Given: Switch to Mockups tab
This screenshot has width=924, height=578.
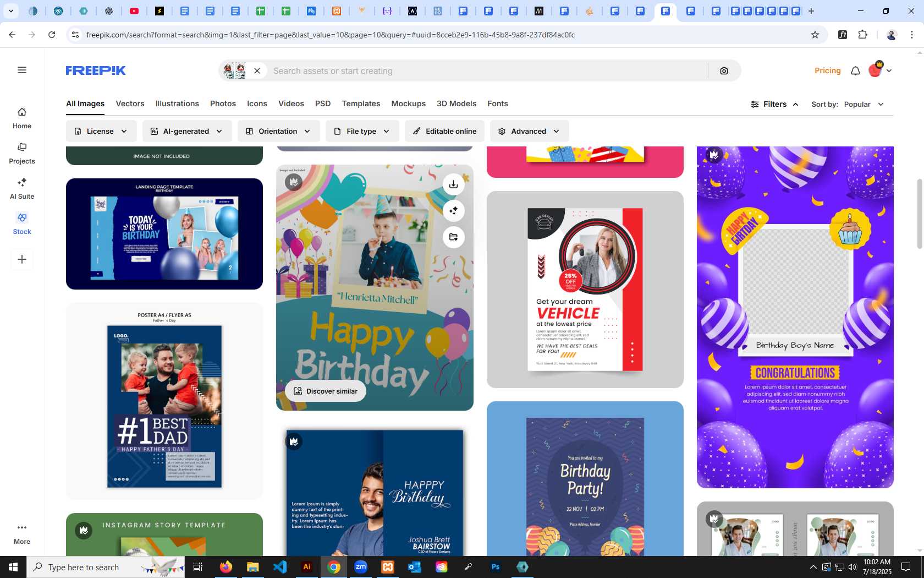Looking at the screenshot, I should [x=408, y=103].
